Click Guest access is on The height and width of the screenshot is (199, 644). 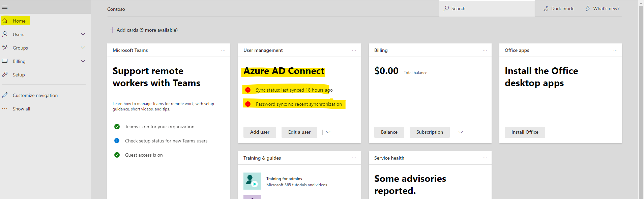pyautogui.click(x=144, y=155)
